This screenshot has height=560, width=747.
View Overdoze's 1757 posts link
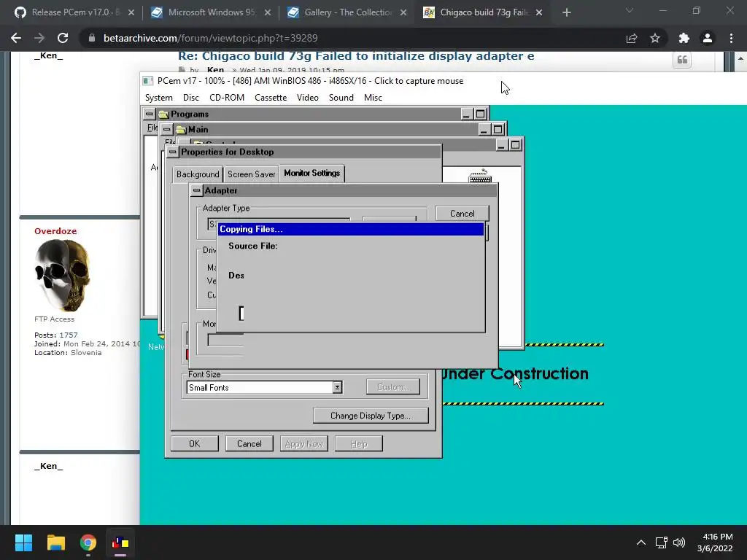[x=68, y=335]
